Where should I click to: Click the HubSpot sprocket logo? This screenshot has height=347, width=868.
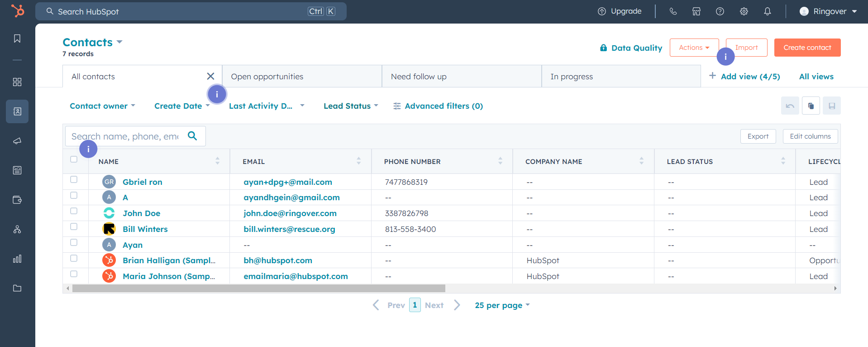(17, 10)
